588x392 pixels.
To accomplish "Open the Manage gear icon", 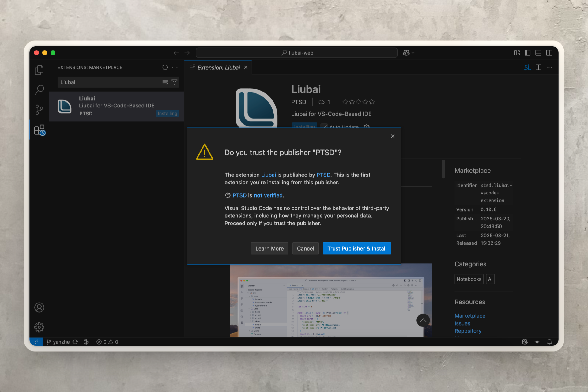I will tap(39, 327).
